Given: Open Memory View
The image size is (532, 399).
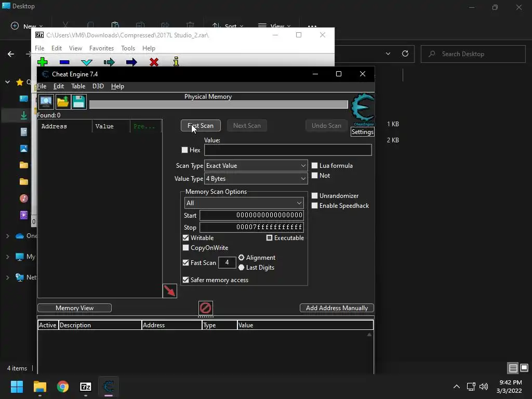Looking at the screenshot, I should [x=74, y=308].
